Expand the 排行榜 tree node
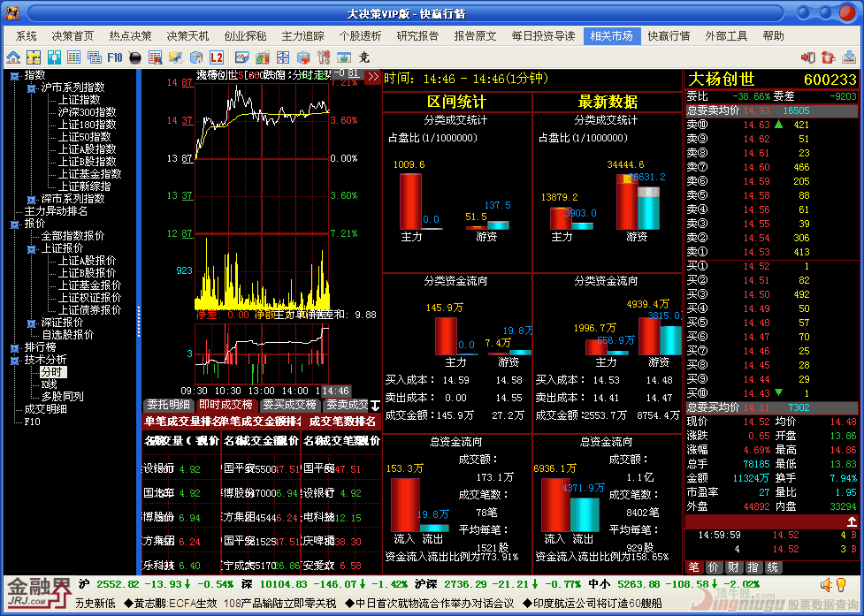 pos(14,348)
